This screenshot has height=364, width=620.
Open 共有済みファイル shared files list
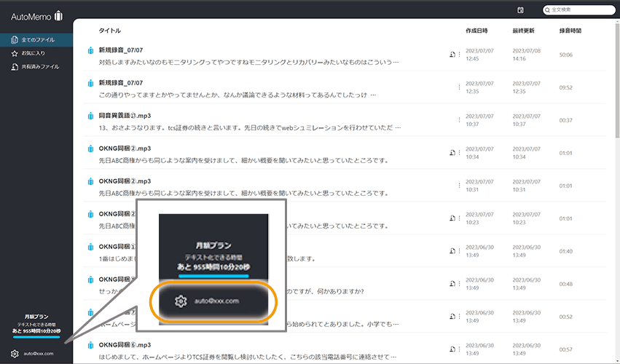[x=39, y=67]
